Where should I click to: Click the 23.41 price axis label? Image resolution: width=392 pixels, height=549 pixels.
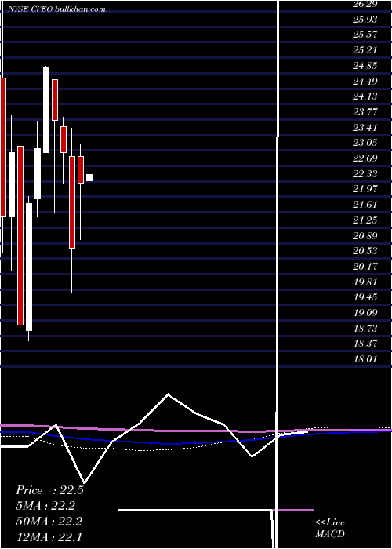pos(365,127)
